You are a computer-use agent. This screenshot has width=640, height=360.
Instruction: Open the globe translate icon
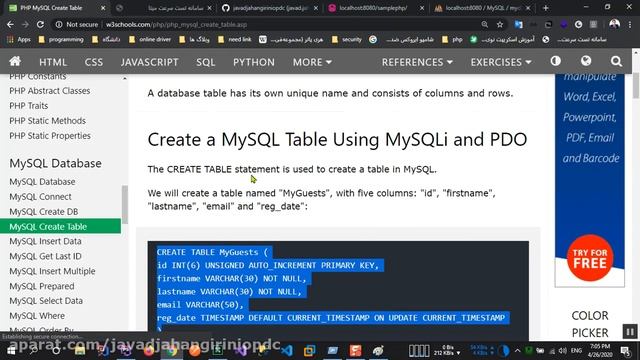(586, 61)
